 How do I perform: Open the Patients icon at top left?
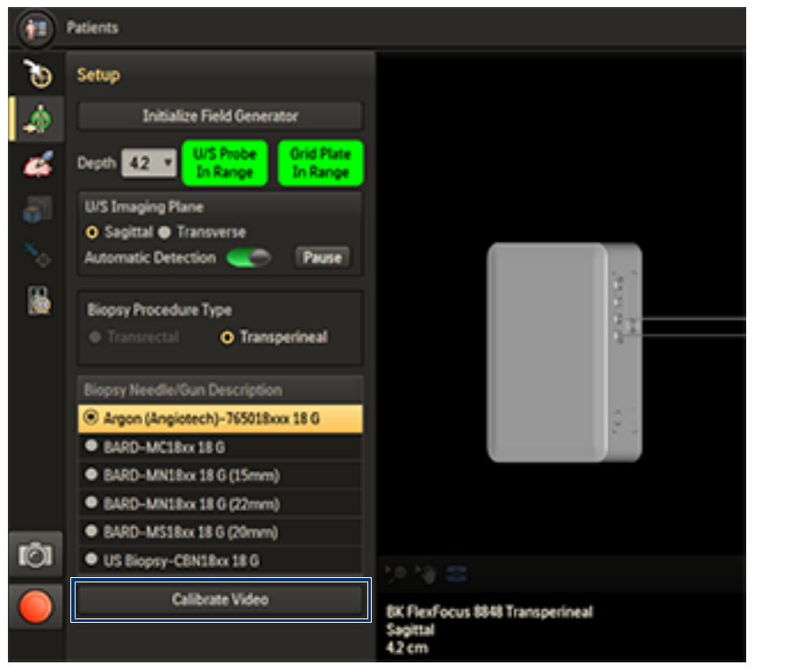pos(35,28)
